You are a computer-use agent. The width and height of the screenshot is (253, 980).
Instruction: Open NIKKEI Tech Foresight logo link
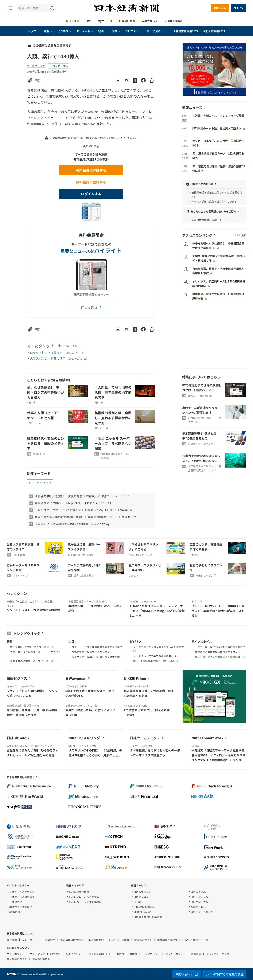[x=211, y=786]
